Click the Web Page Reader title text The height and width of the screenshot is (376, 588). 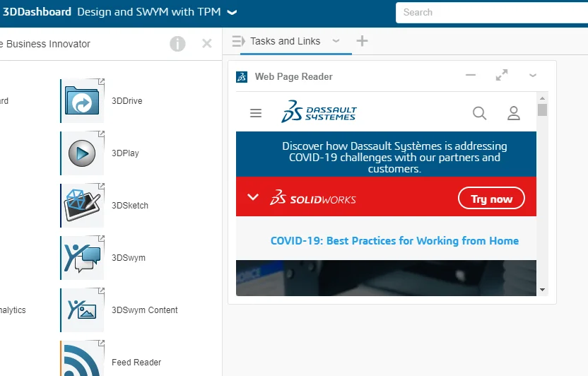click(x=293, y=76)
